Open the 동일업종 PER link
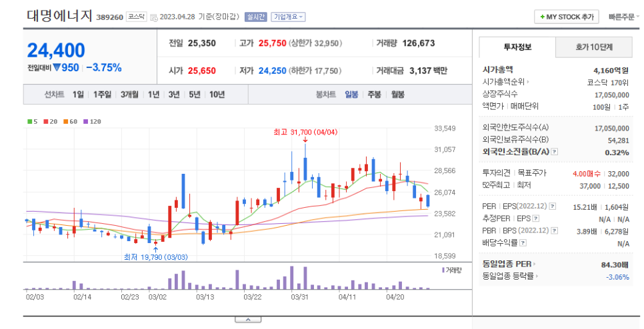644x329 pixels. pos(509,264)
